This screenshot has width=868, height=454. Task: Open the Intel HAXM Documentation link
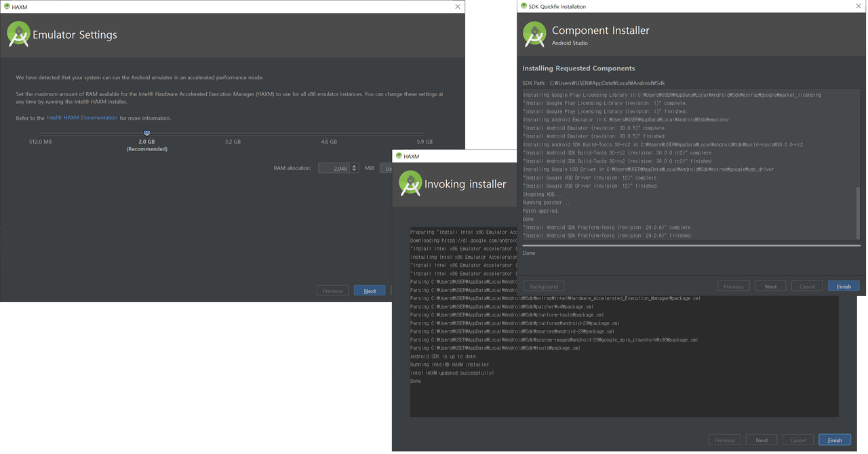[x=82, y=118]
